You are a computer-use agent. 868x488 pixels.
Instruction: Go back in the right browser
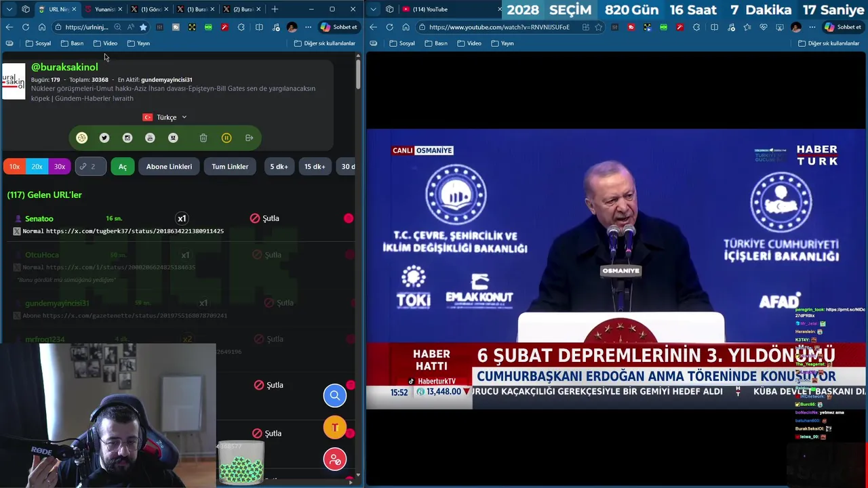point(373,27)
